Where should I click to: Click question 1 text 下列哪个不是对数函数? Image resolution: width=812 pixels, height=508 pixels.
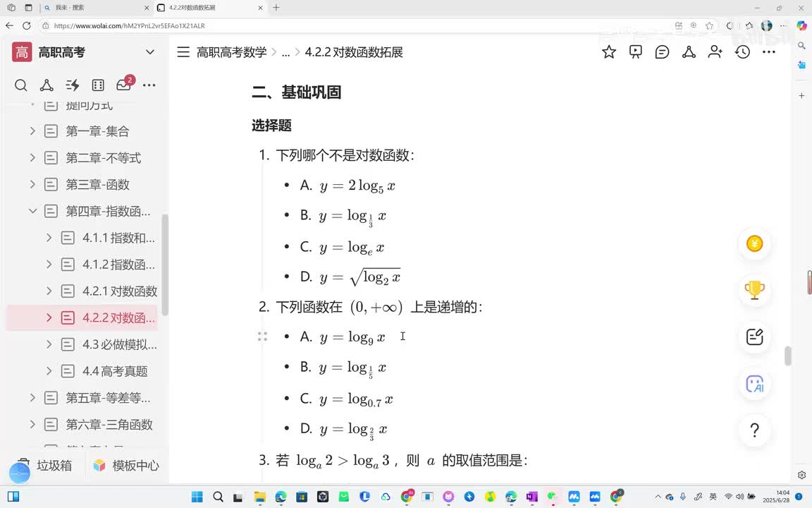click(345, 155)
